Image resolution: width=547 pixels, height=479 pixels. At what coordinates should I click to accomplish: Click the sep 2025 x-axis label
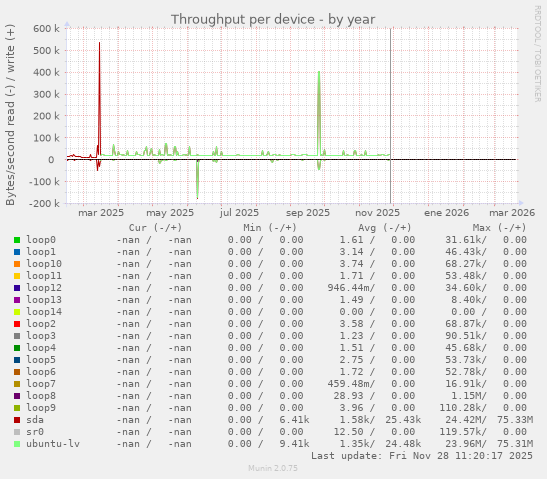[308, 213]
